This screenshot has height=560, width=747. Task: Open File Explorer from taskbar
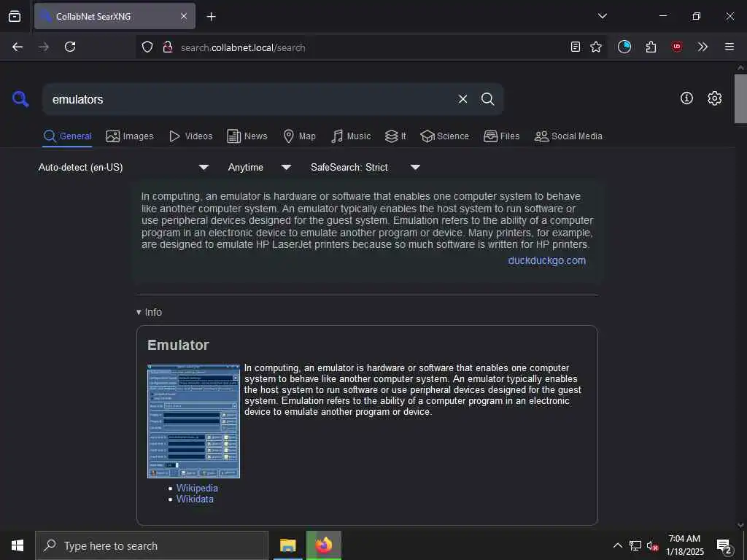(x=287, y=545)
